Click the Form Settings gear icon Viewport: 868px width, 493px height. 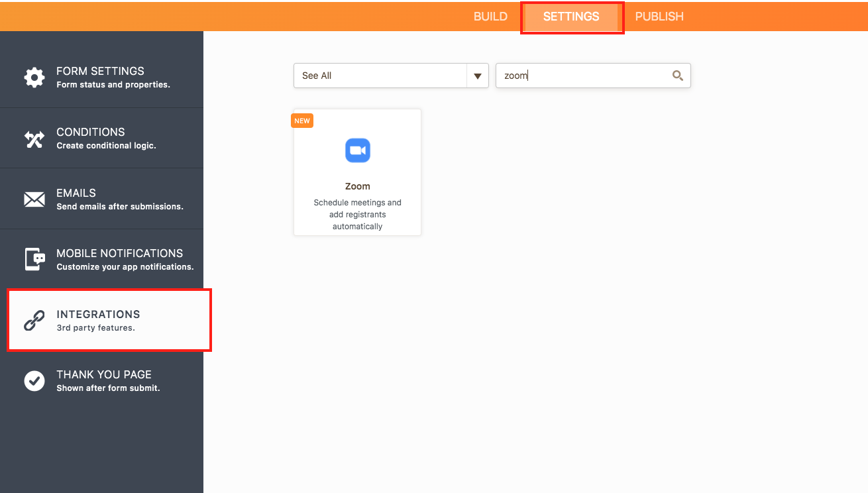(x=34, y=78)
